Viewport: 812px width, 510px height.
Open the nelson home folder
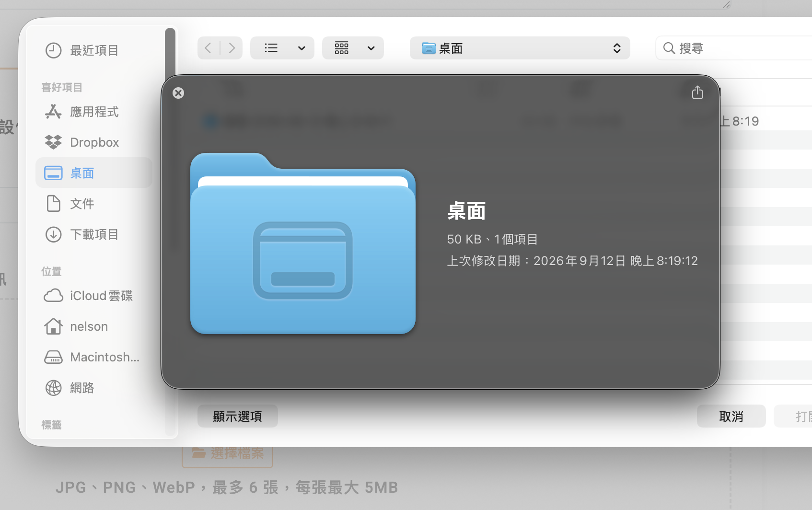click(x=93, y=326)
